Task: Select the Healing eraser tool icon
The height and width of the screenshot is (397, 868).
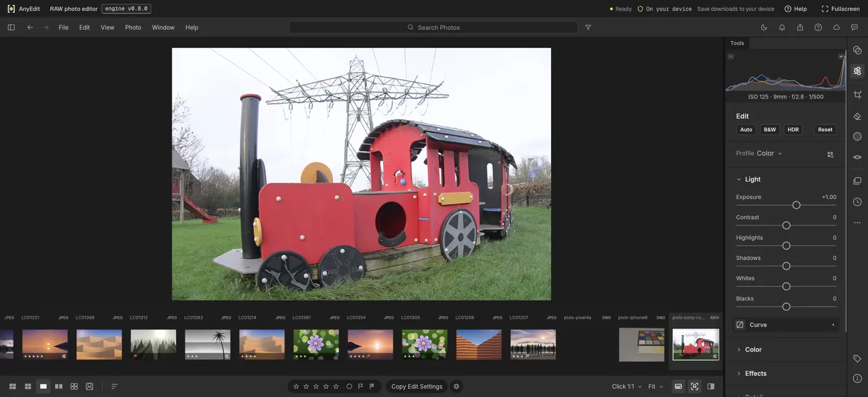Action: point(857,116)
